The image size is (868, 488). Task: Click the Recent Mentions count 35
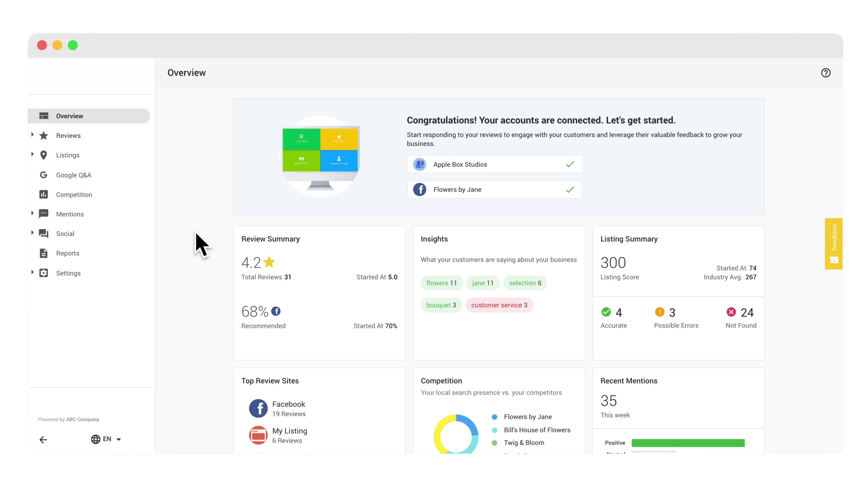pyautogui.click(x=609, y=401)
